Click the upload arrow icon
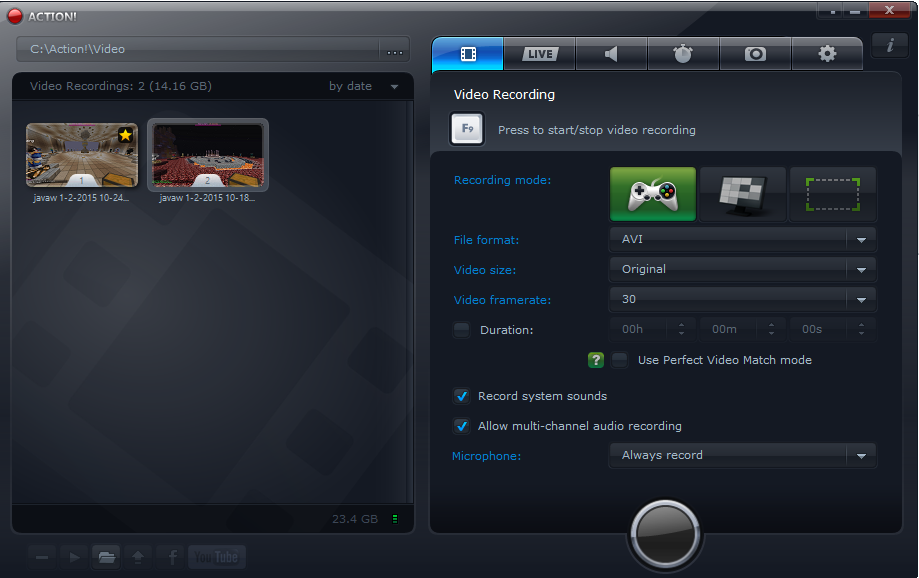The width and height of the screenshot is (919, 578). point(138,557)
